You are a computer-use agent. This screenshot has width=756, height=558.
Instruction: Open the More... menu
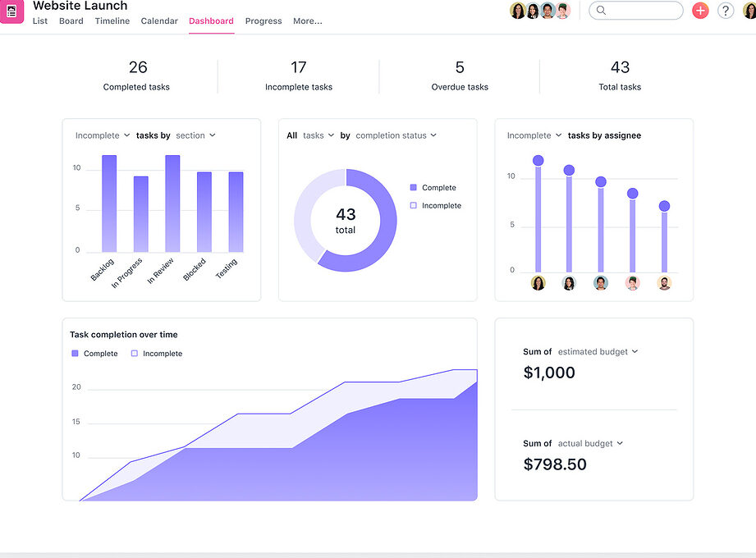point(308,21)
